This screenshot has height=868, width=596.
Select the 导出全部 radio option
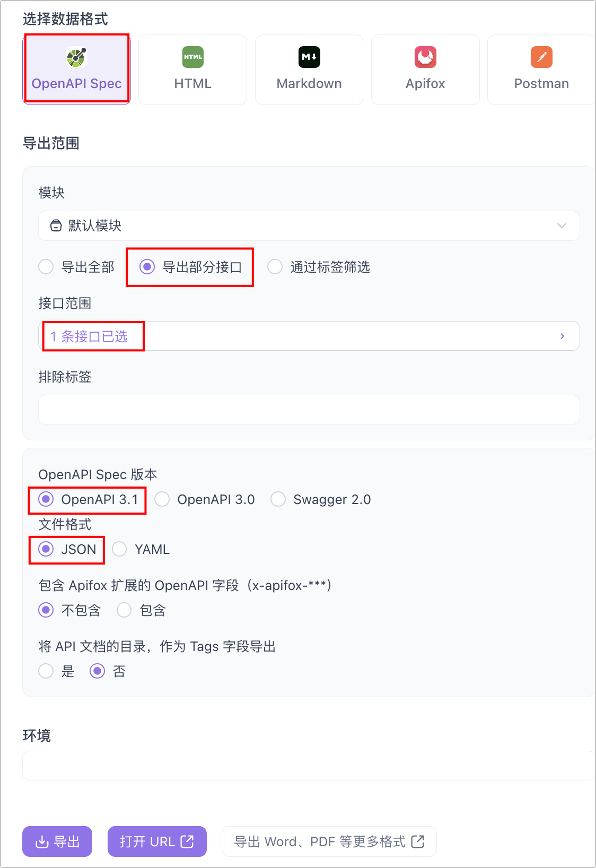46,267
